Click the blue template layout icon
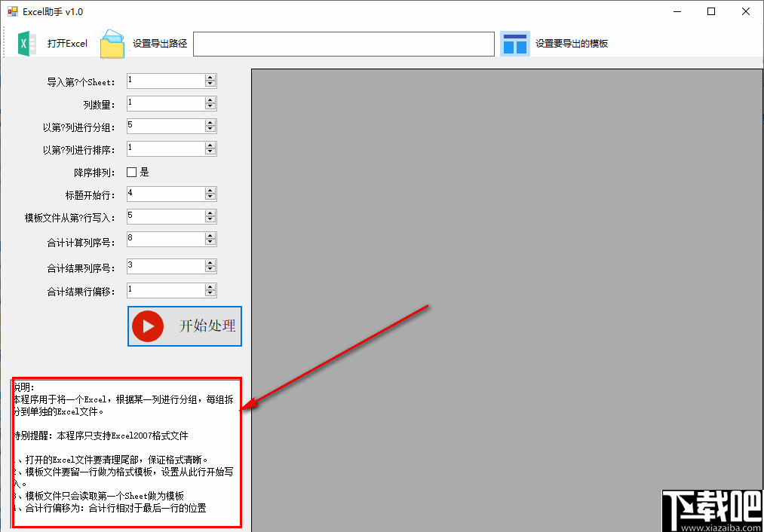Viewport: 764px width, 532px height. click(x=515, y=44)
